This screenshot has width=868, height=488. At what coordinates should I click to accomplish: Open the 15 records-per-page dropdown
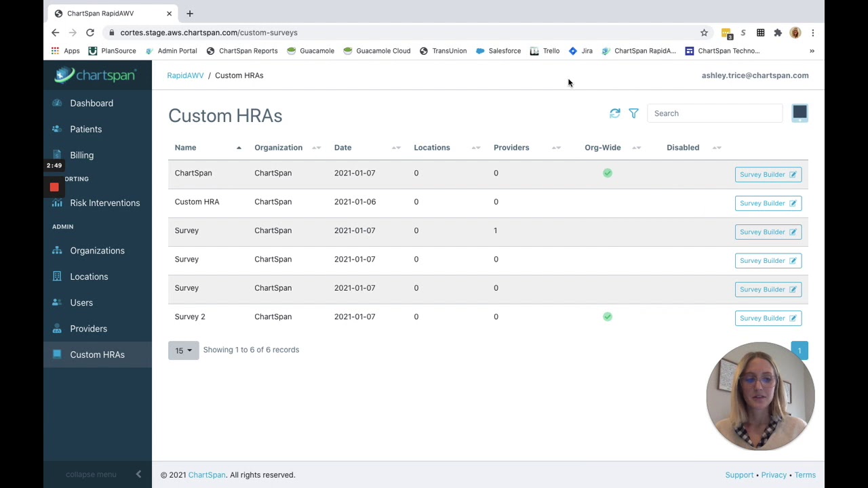[184, 350]
